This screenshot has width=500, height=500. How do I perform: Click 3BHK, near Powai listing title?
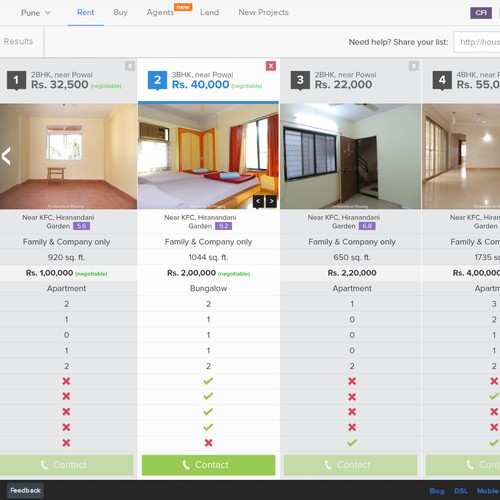click(202, 75)
